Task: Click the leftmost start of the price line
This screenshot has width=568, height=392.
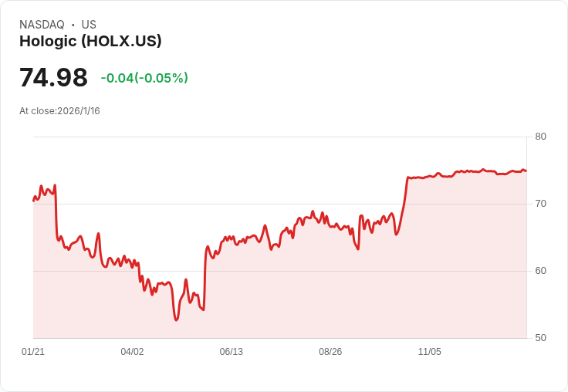Action: 33,201
